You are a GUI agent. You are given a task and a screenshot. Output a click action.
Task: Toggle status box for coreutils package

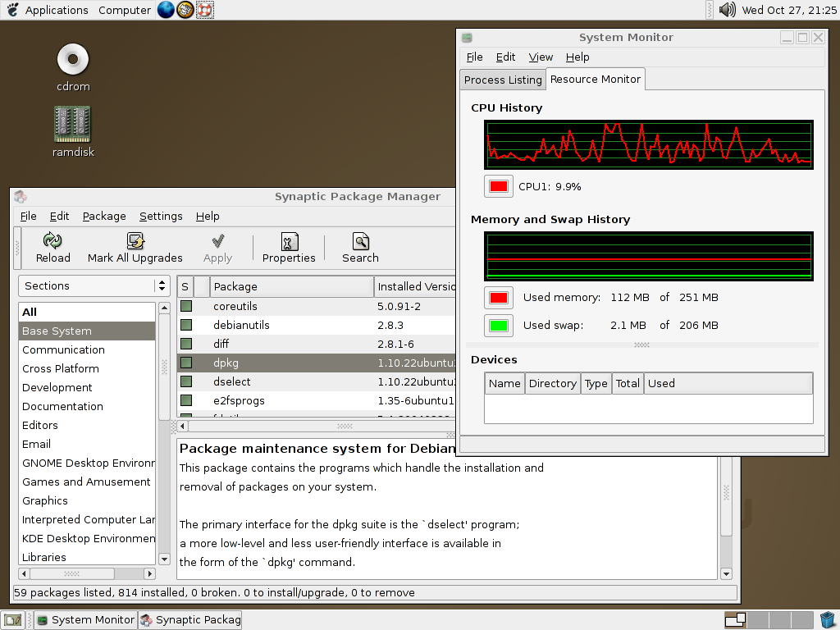pyautogui.click(x=186, y=306)
